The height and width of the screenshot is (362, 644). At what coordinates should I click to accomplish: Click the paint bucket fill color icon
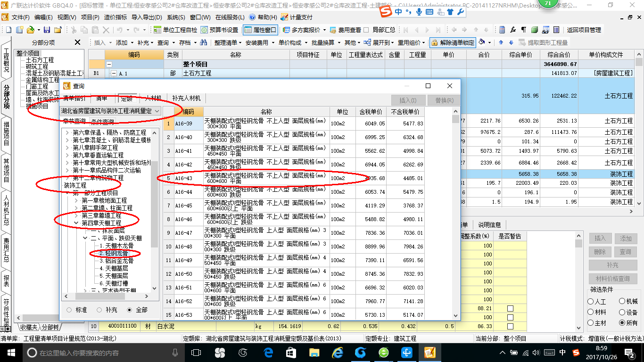click(x=482, y=42)
